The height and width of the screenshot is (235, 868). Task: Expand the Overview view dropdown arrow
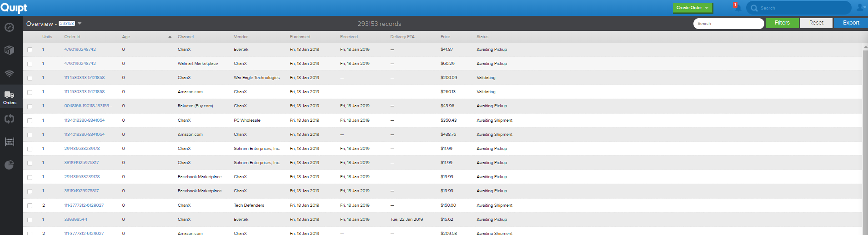coord(80,23)
